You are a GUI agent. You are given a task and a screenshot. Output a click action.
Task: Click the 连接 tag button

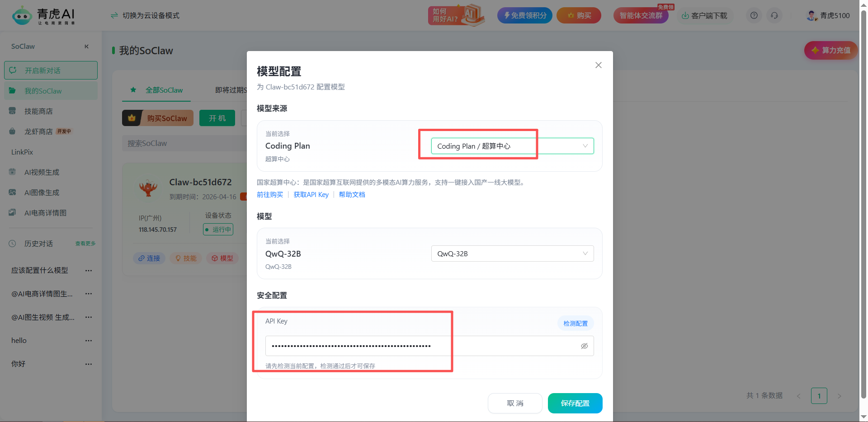click(x=149, y=258)
